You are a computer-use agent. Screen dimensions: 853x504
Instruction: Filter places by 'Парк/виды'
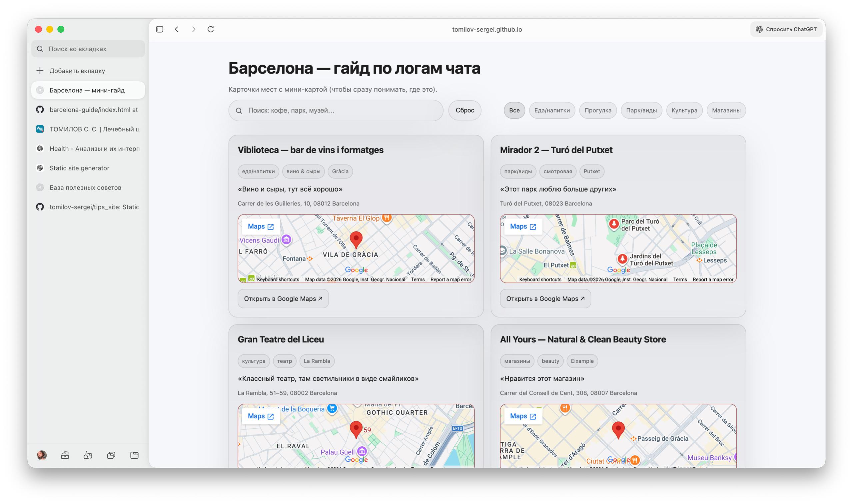(641, 110)
